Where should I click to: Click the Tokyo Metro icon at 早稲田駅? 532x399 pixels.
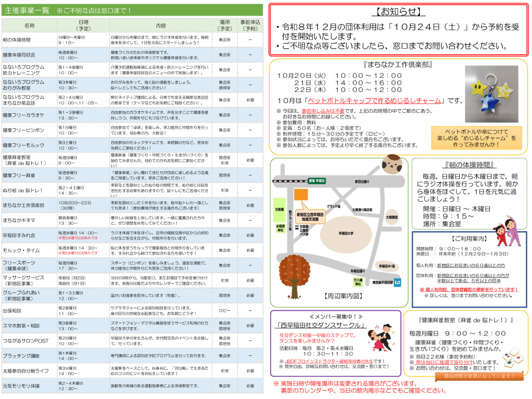click(397, 282)
